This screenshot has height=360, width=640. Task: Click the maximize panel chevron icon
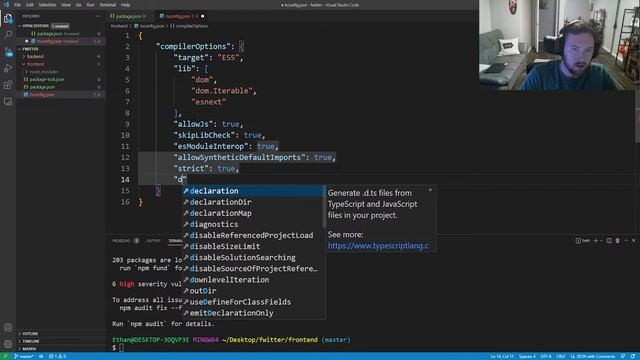point(626,241)
